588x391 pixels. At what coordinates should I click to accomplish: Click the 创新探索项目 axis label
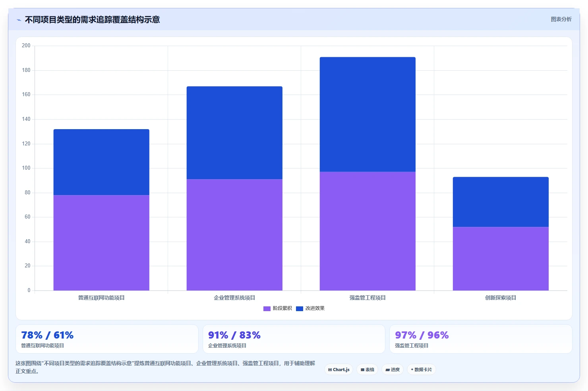pyautogui.click(x=501, y=298)
